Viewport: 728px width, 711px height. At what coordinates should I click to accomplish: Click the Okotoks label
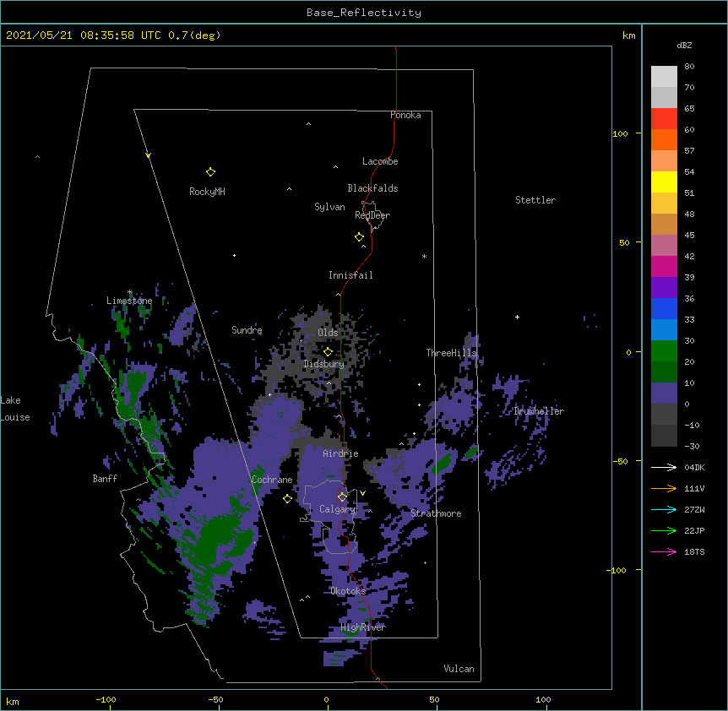pyautogui.click(x=348, y=591)
